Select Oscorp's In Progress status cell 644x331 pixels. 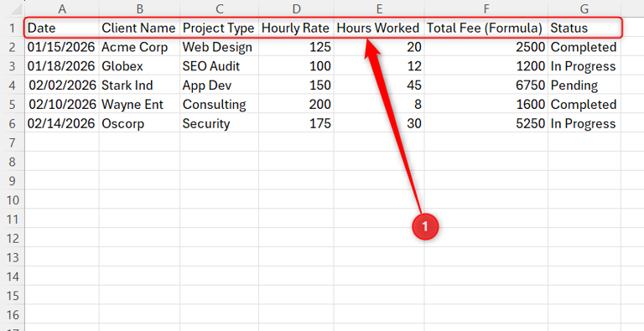(x=584, y=123)
